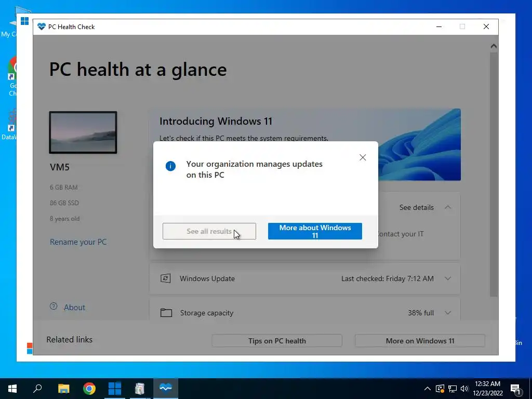The height and width of the screenshot is (399, 532).
Task: Click the '6 GB RAM' text
Action: pyautogui.click(x=64, y=187)
